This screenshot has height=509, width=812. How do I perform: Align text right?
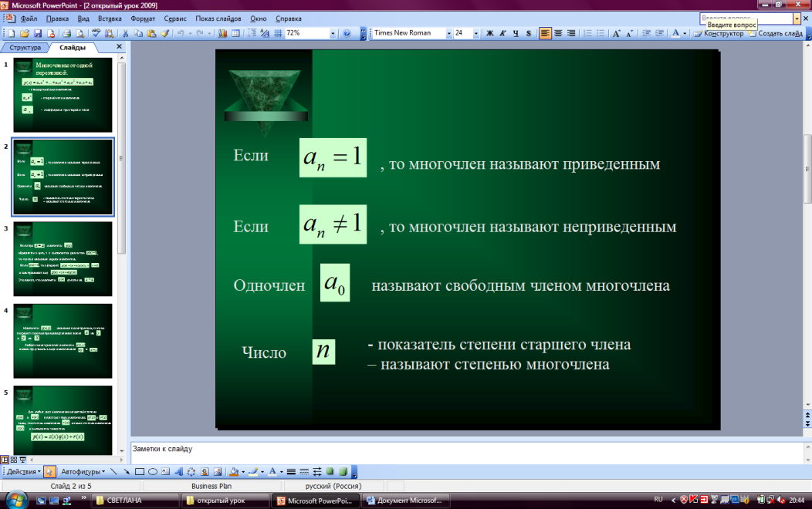click(570, 33)
